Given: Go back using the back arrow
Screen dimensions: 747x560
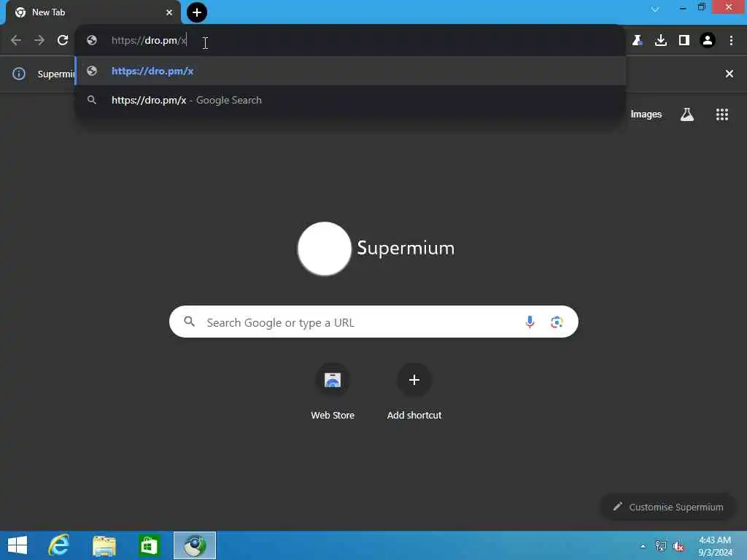Looking at the screenshot, I should tap(16, 41).
